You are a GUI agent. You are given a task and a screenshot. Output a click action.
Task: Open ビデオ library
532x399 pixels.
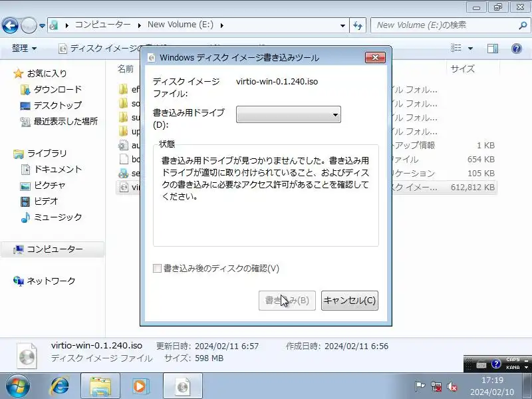coord(46,201)
